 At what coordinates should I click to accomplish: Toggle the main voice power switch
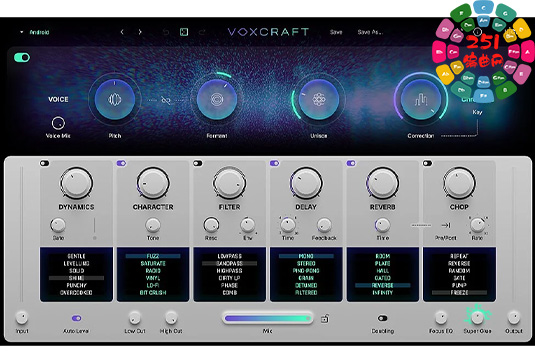[22, 57]
